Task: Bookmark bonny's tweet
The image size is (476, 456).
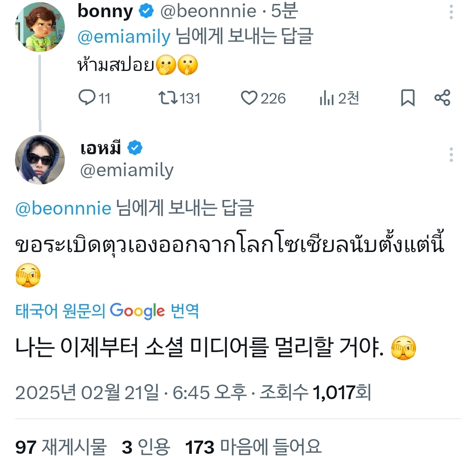Action: click(x=408, y=98)
